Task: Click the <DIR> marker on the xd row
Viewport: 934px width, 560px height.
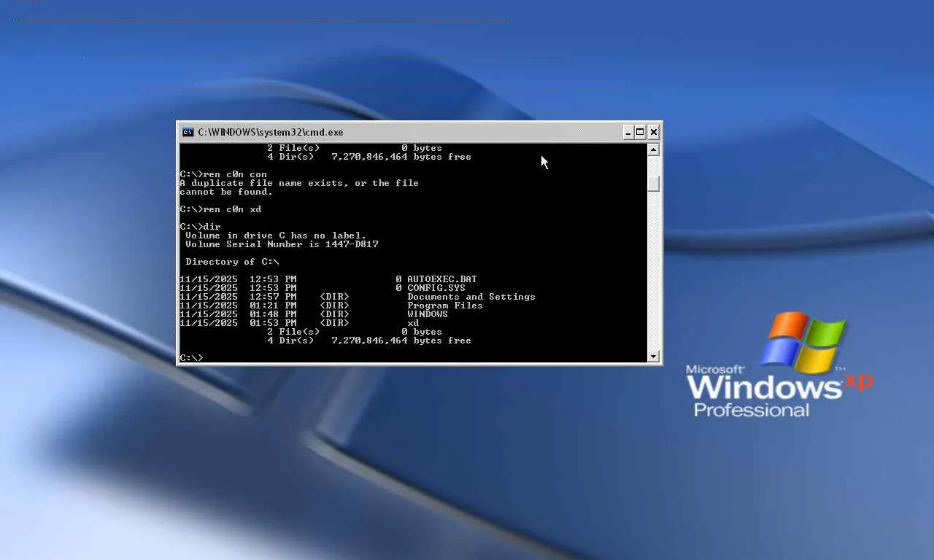Action: (334, 323)
